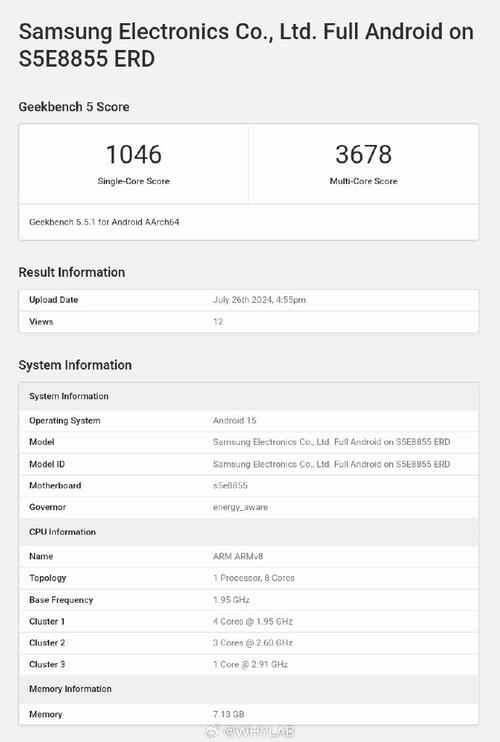The width and height of the screenshot is (500, 742).
Task: Select the Model row value text
Action: coord(332,442)
